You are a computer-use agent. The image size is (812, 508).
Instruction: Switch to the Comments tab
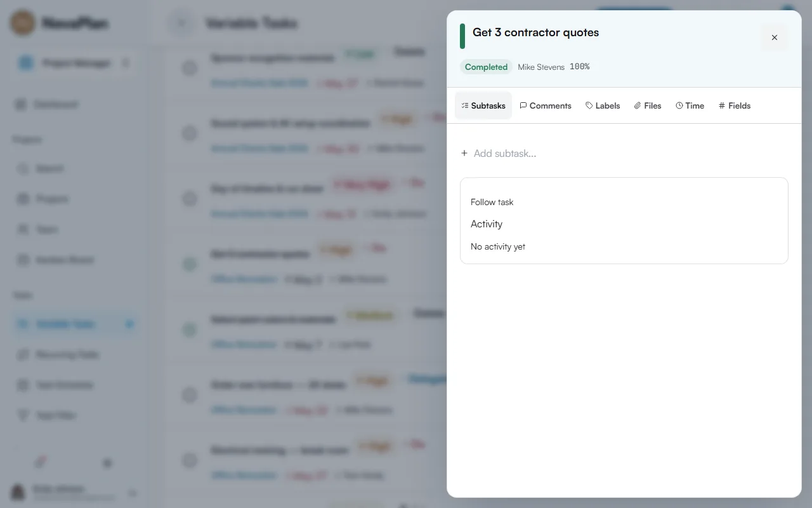[x=546, y=105]
